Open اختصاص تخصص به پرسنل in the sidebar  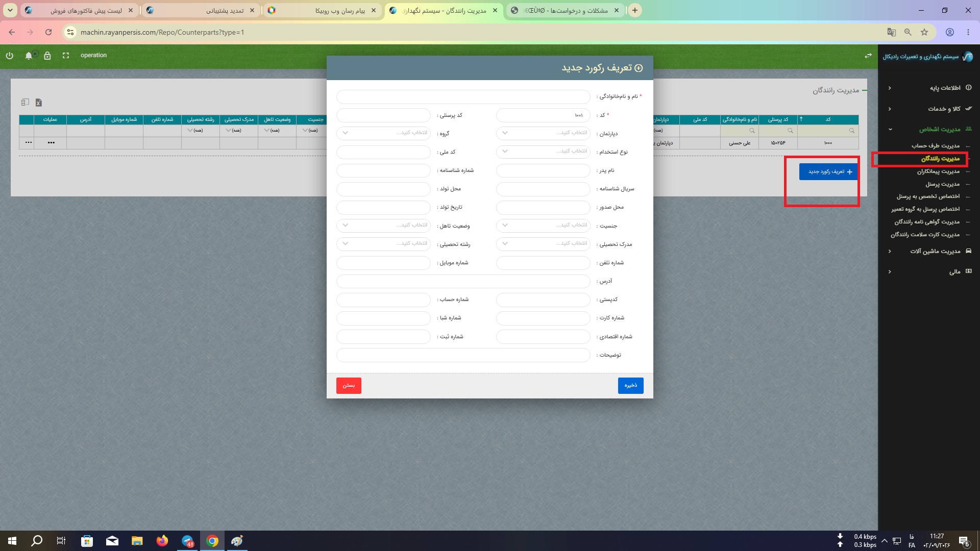click(x=928, y=196)
